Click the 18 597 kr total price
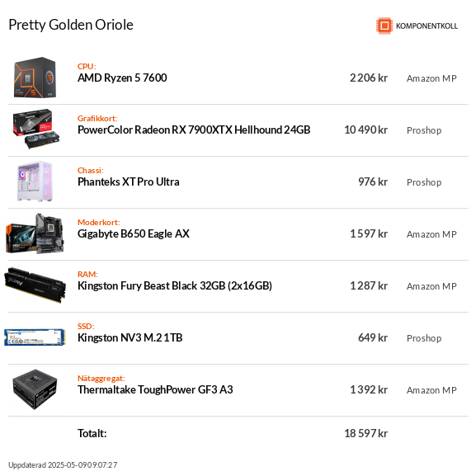 365,433
